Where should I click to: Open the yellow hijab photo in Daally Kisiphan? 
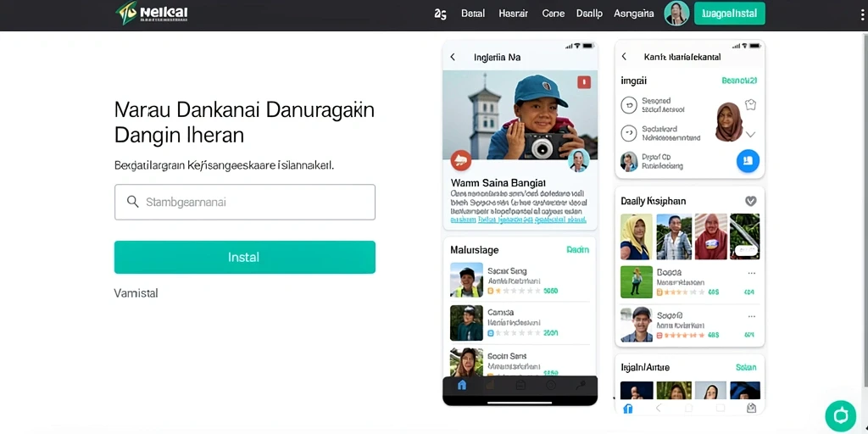click(x=636, y=237)
